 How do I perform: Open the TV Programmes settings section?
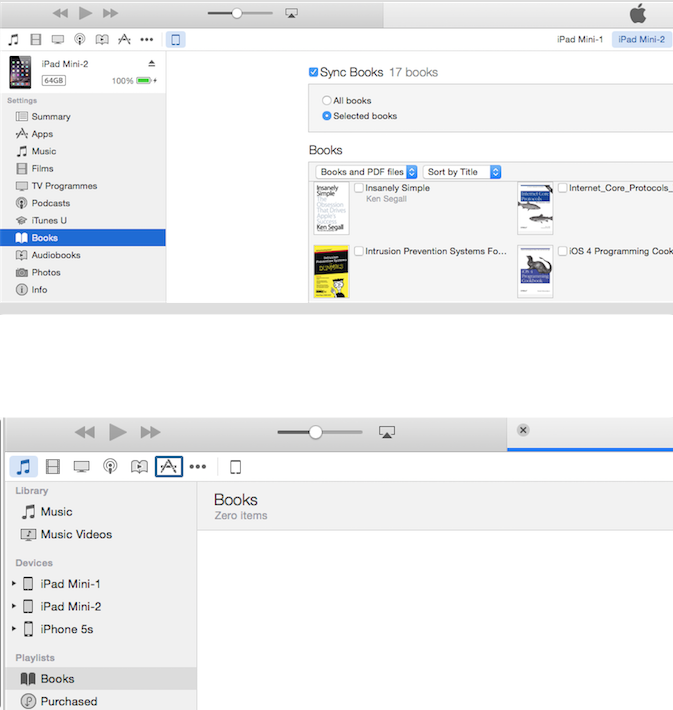pos(83,186)
